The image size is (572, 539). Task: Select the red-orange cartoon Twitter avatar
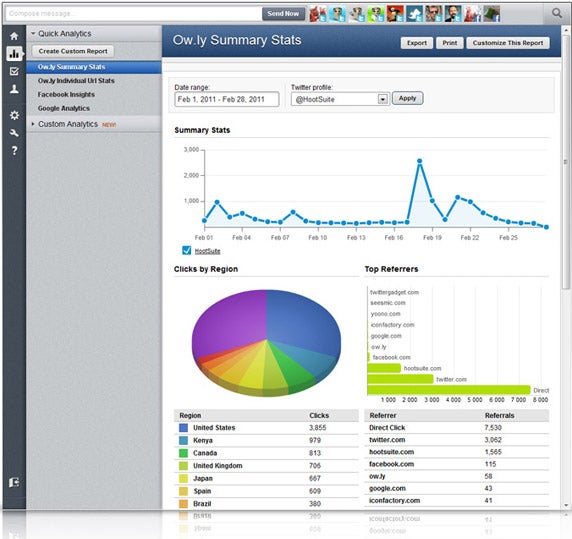395,14
